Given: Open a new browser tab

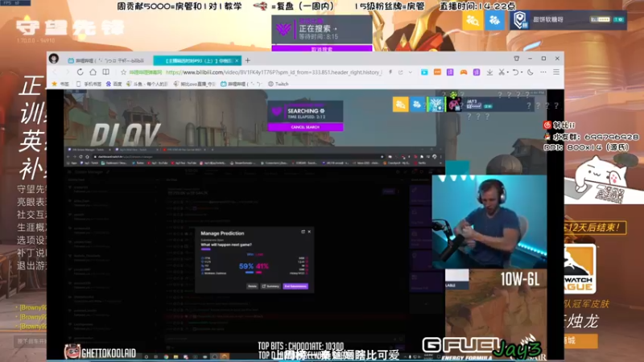Looking at the screenshot, I should click(x=248, y=60).
